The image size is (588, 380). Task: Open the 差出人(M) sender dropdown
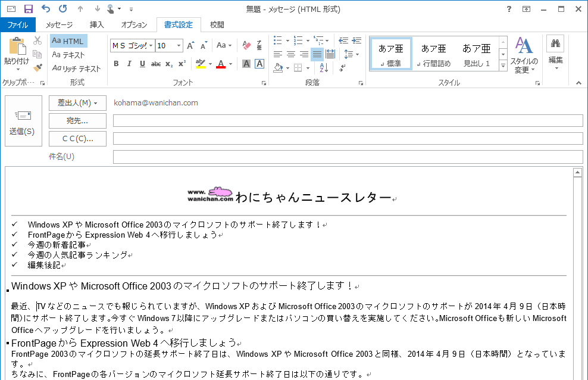(x=77, y=103)
